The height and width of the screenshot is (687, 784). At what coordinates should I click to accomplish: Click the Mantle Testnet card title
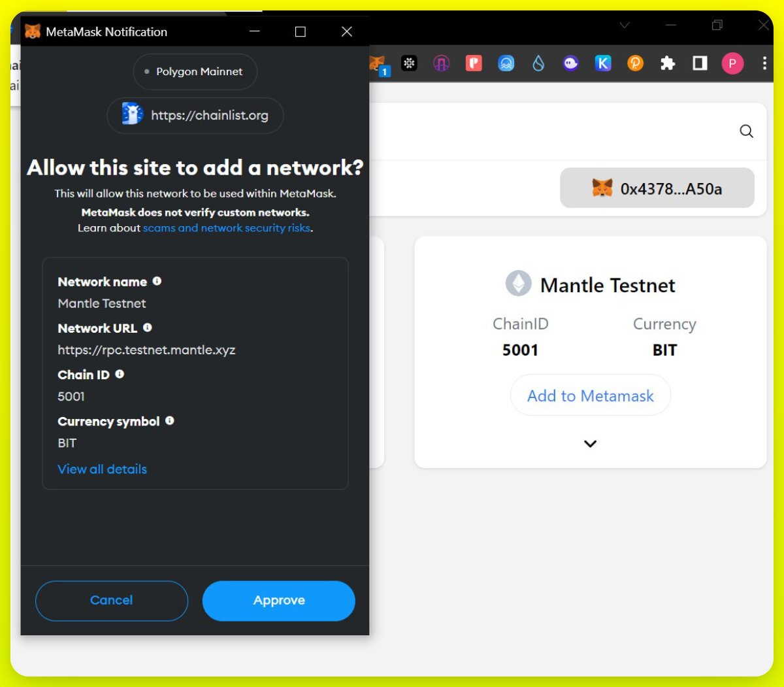tap(608, 285)
